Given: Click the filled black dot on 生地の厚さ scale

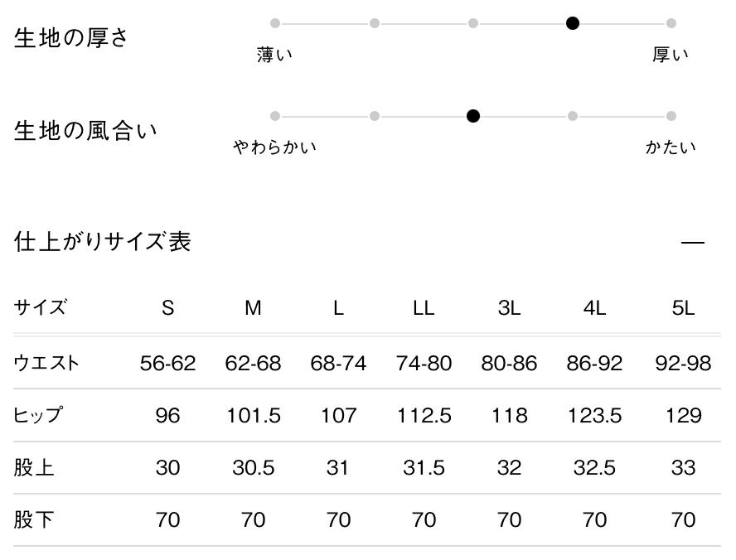Looking at the screenshot, I should coord(572,23).
